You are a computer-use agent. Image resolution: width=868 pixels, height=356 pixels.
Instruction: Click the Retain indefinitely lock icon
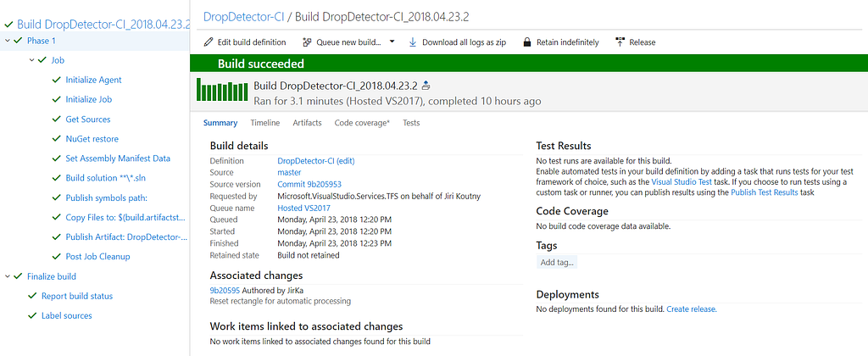(x=527, y=42)
